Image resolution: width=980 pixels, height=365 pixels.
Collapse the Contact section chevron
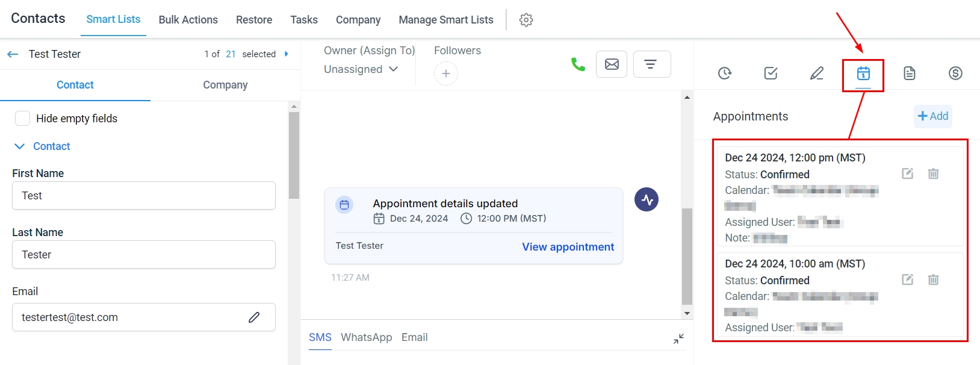[x=20, y=146]
